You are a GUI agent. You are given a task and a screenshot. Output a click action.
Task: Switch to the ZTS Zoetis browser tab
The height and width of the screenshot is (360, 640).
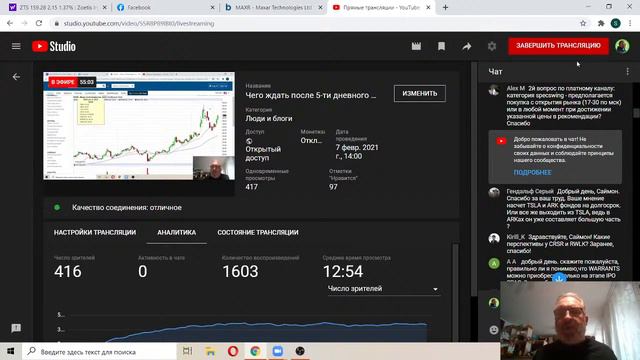(57, 7)
